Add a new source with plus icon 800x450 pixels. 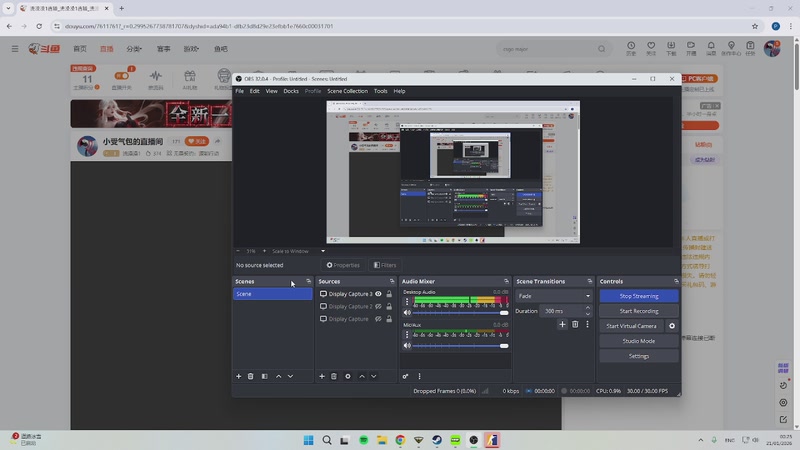[322, 376]
